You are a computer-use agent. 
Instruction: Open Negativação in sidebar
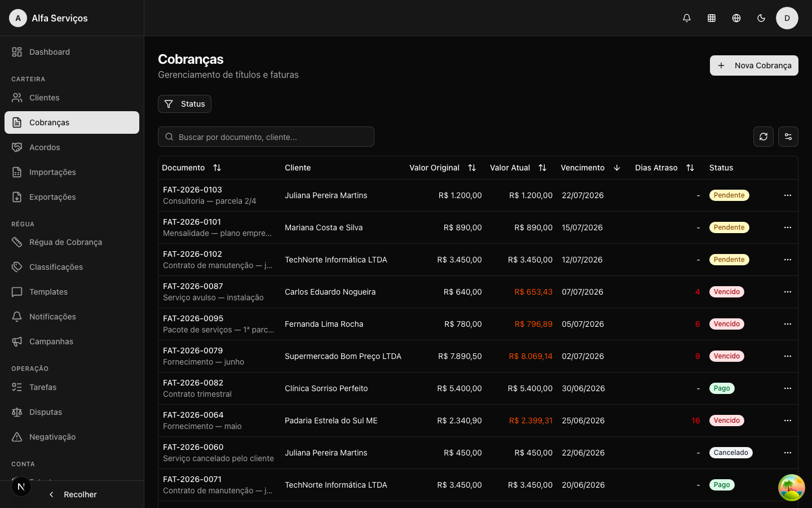pyautogui.click(x=72, y=437)
